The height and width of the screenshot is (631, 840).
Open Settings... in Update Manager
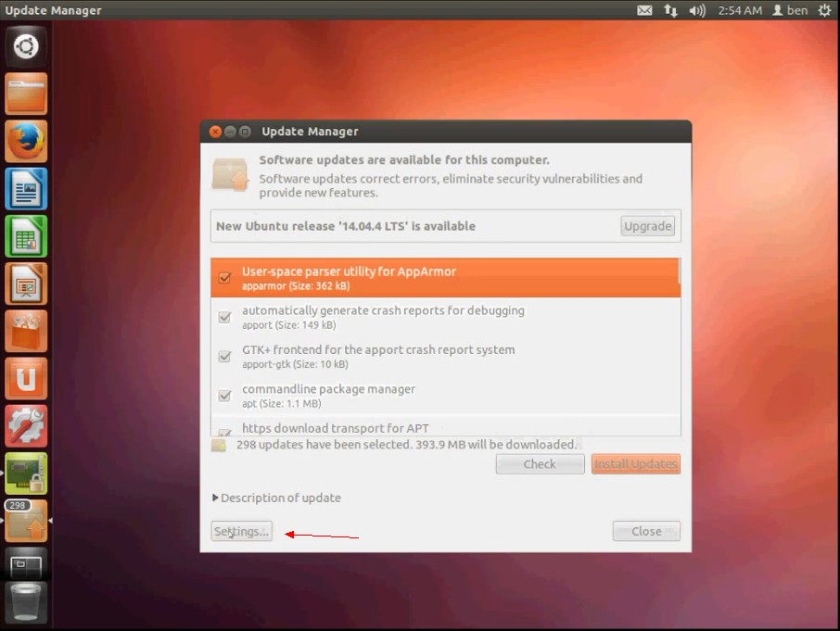pos(242,531)
